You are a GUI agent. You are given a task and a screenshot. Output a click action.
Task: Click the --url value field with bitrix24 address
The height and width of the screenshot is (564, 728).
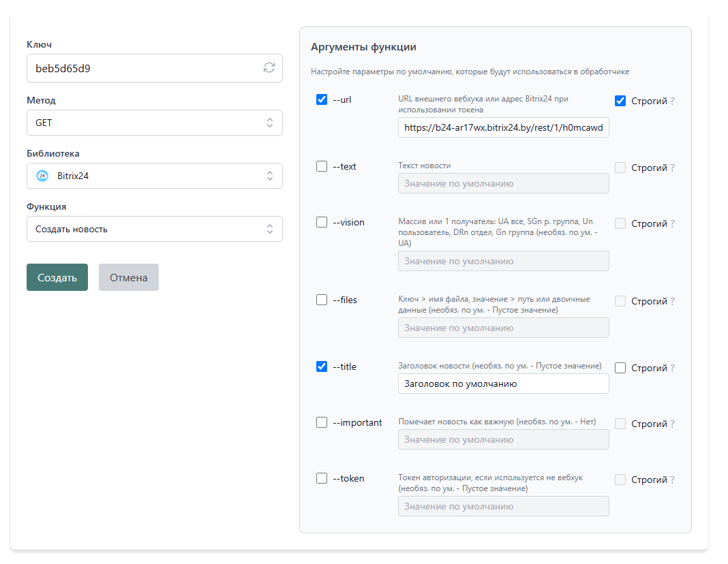pos(503,127)
